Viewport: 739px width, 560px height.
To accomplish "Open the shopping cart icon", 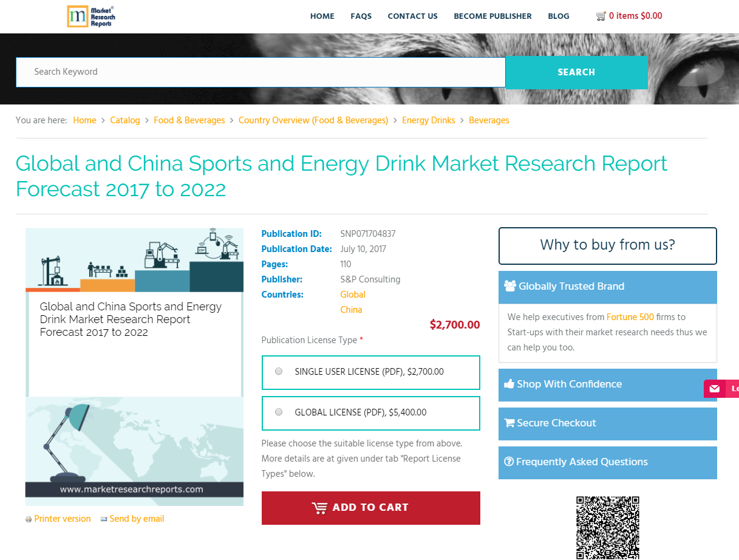I will click(601, 16).
